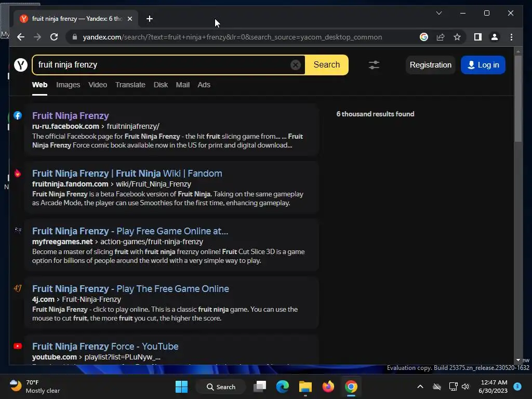Viewport: 532px width, 399px height.
Task: Open a new tab with the plus icon
Action: 149,19
